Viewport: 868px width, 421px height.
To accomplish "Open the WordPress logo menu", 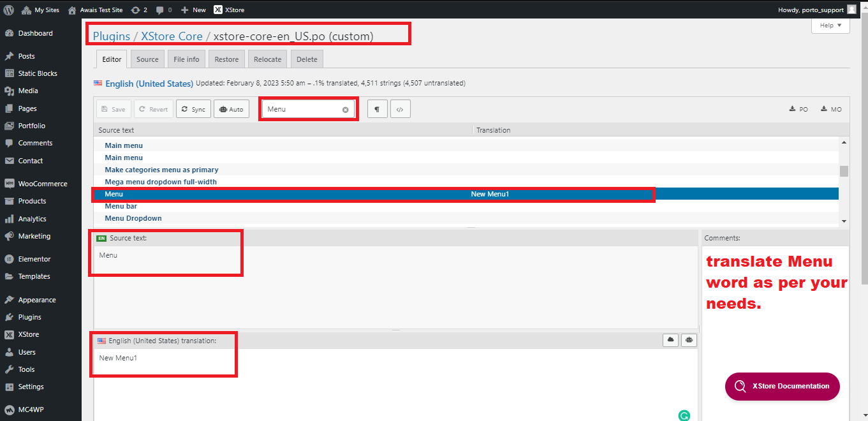I will (8, 10).
